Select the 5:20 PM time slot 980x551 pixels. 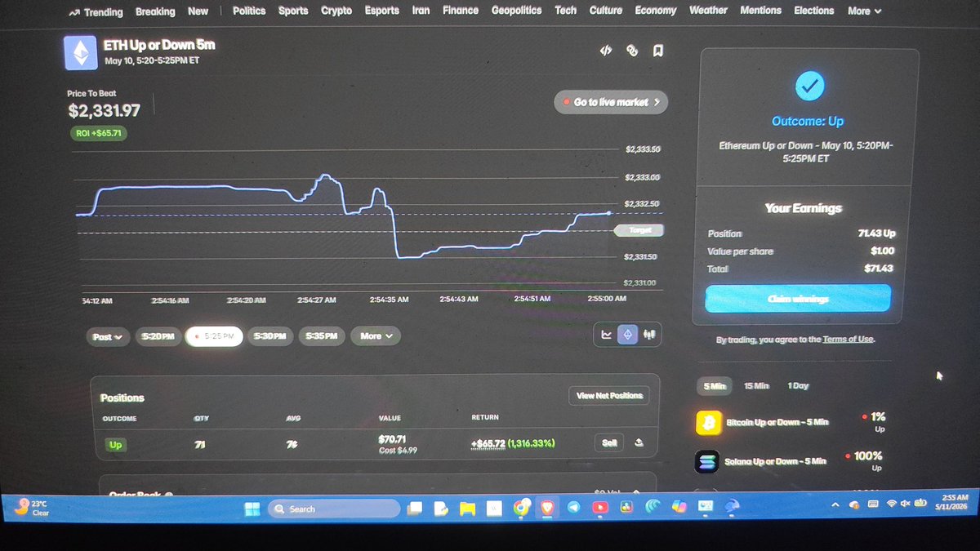coord(157,336)
